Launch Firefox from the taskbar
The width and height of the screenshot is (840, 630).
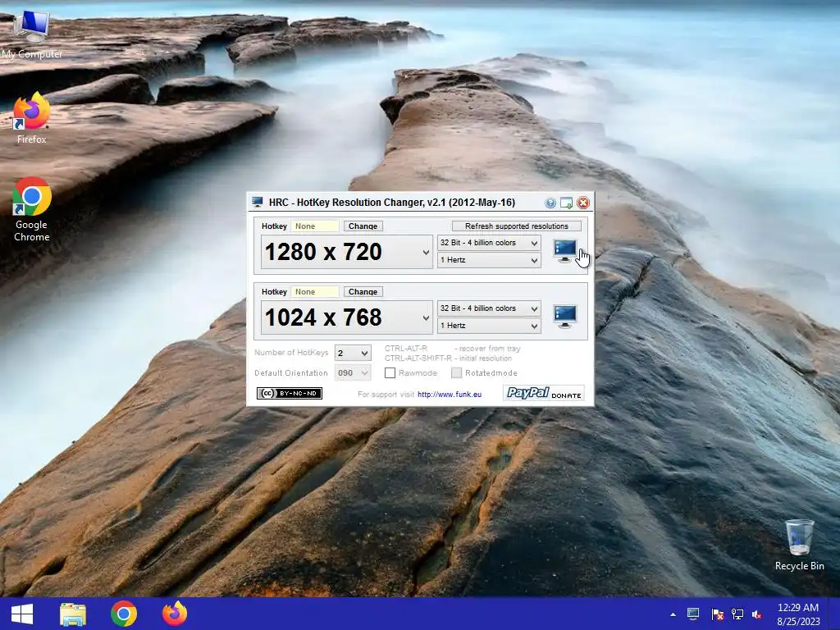tap(175, 614)
